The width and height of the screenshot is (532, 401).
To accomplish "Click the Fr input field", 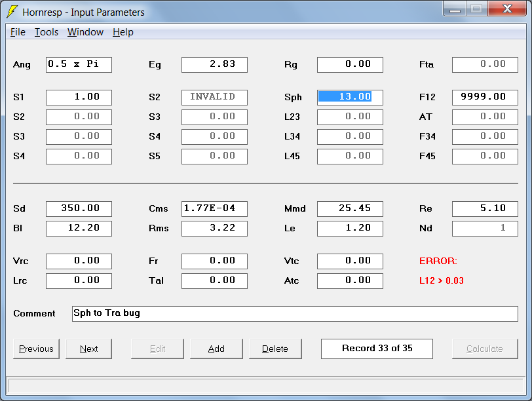I will (x=214, y=261).
